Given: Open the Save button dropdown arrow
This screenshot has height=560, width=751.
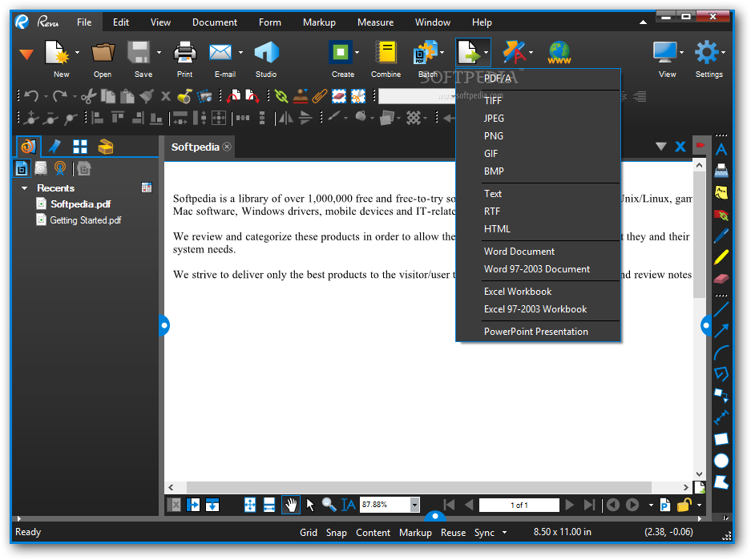Looking at the screenshot, I should pos(159,53).
